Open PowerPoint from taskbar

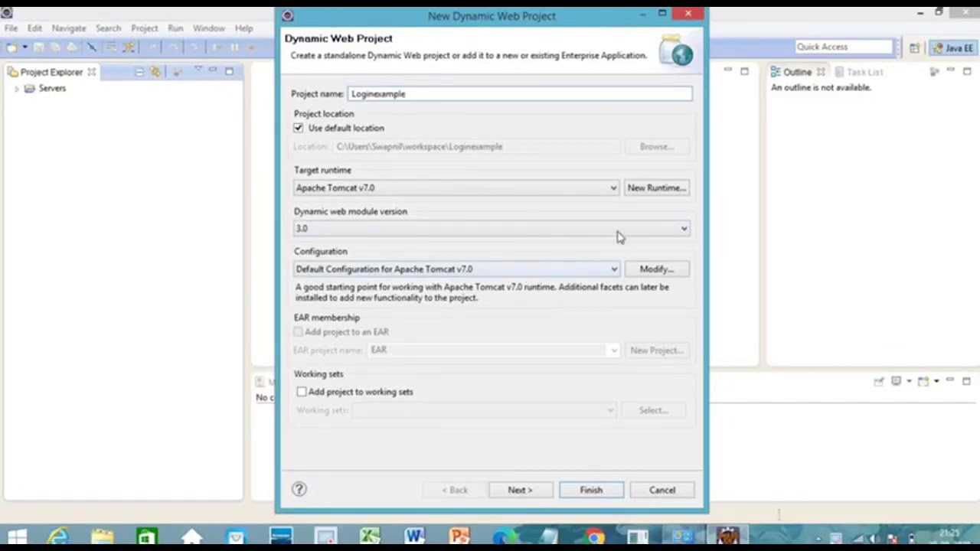tap(459, 536)
